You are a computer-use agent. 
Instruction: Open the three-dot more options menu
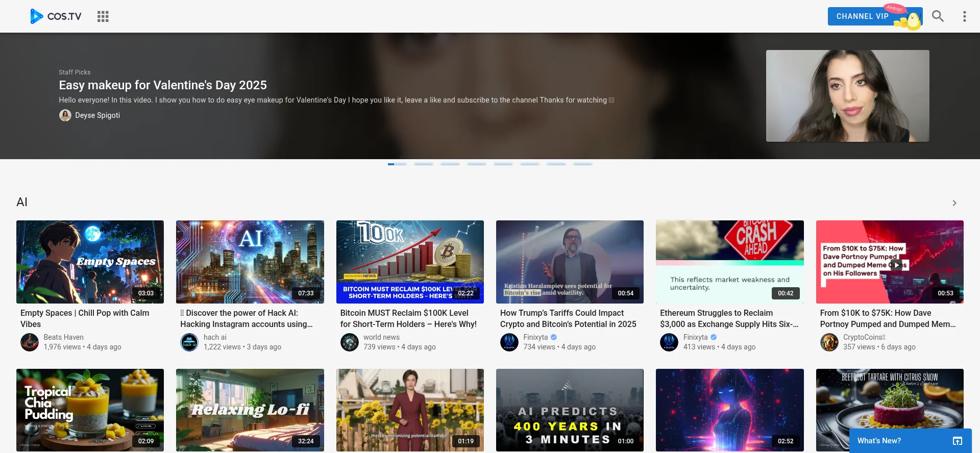[964, 16]
